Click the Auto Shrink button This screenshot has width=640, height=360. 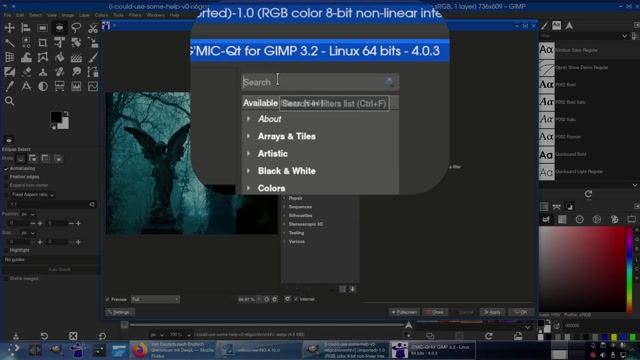pyautogui.click(x=59, y=270)
